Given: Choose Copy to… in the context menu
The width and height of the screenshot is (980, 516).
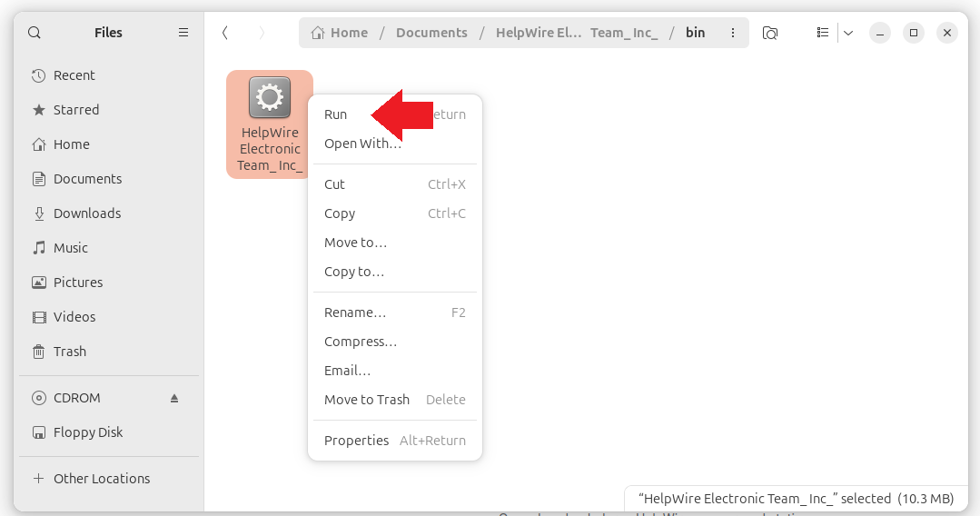Looking at the screenshot, I should (x=395, y=272).
